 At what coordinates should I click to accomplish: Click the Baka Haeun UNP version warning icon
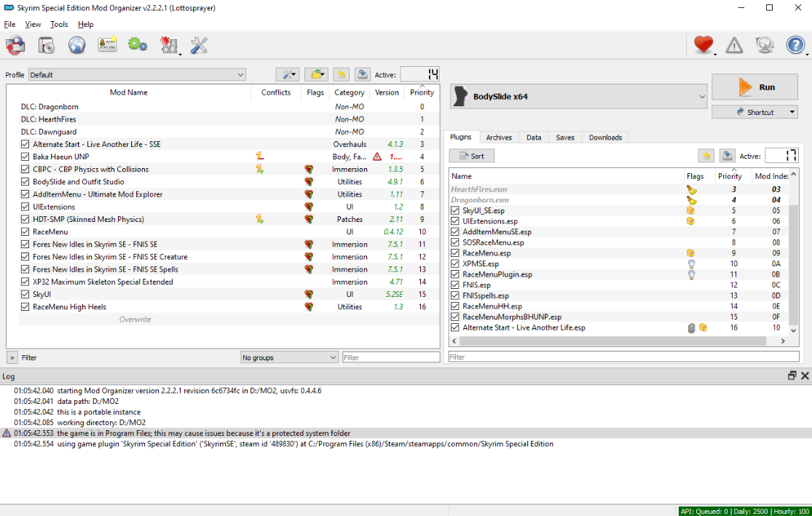point(377,156)
